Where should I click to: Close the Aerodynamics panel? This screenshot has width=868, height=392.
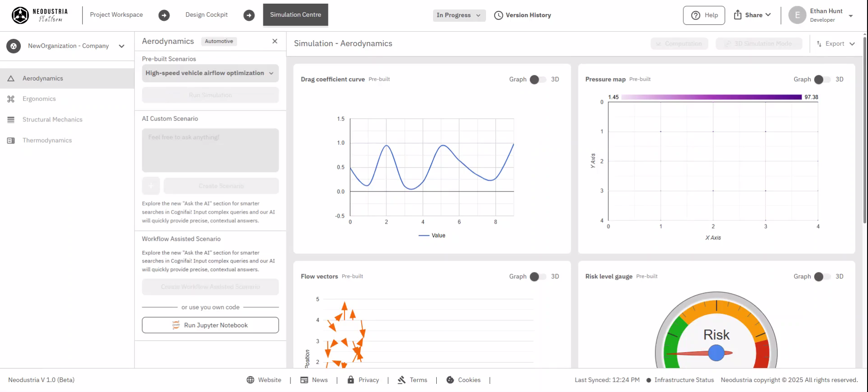[x=275, y=41]
